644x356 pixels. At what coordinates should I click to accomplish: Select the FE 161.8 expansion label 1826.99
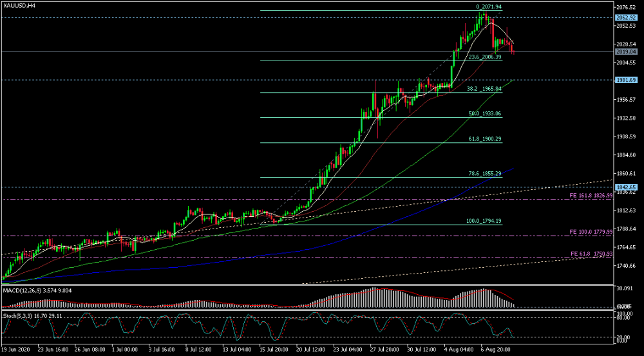591,196
